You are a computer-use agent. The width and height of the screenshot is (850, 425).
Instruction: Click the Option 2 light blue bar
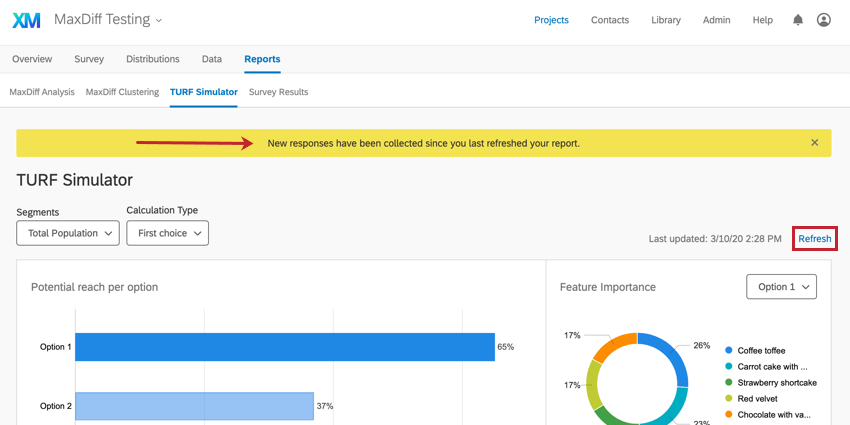click(x=194, y=406)
